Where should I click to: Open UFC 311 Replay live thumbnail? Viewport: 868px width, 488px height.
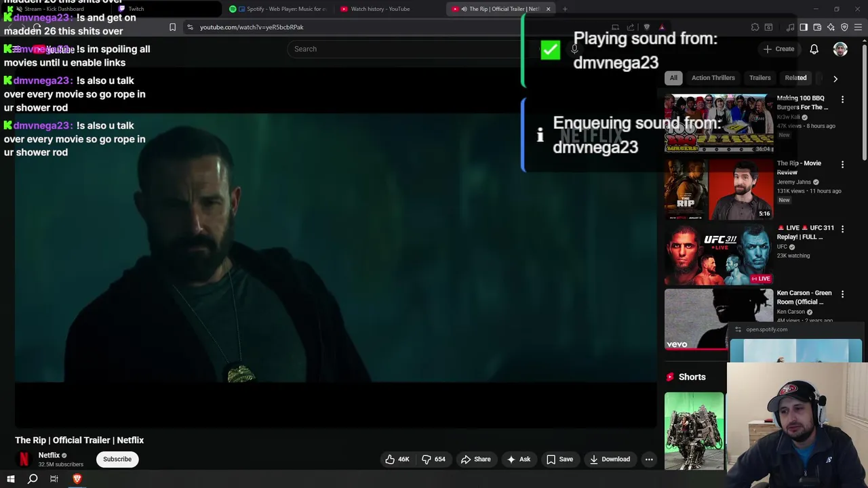[x=719, y=254]
